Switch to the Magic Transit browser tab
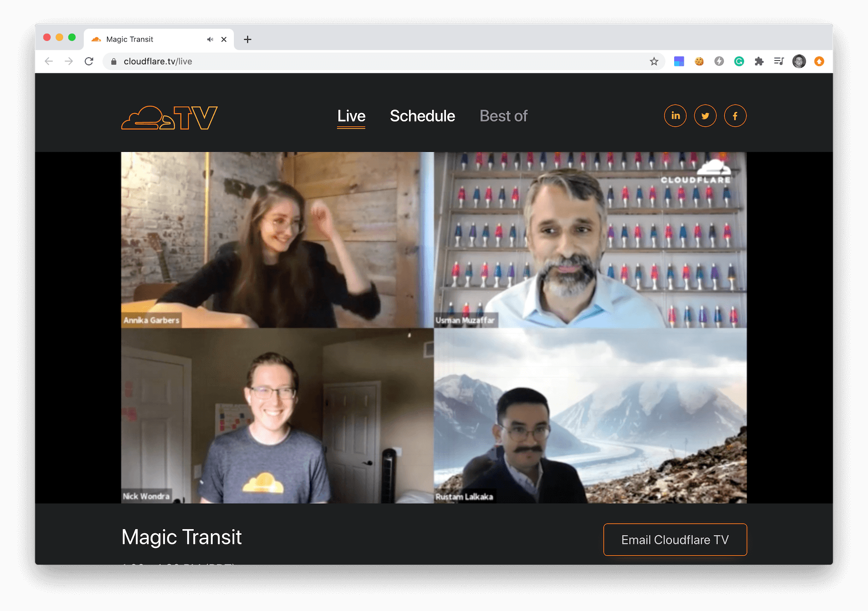 pos(159,40)
